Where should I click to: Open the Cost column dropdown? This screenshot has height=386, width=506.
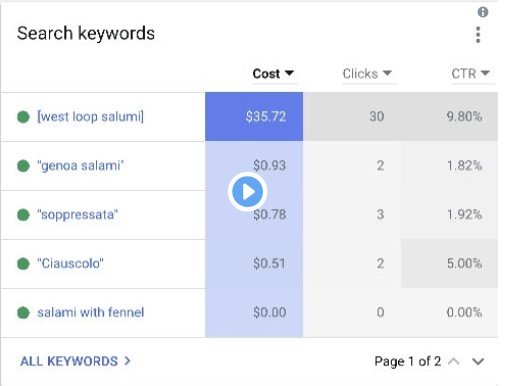coord(273,74)
